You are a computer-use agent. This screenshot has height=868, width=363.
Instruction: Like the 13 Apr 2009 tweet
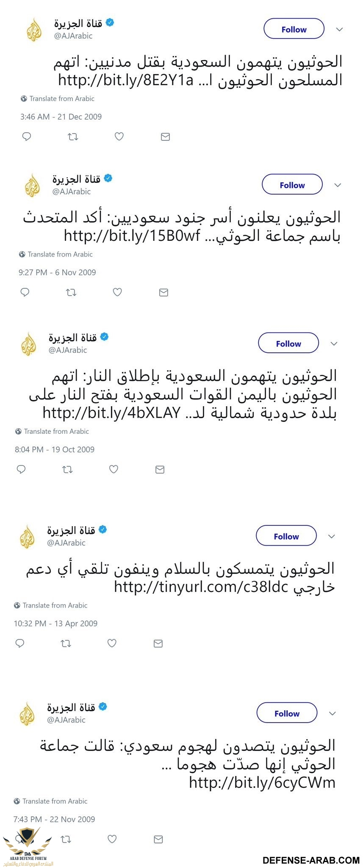click(x=112, y=643)
